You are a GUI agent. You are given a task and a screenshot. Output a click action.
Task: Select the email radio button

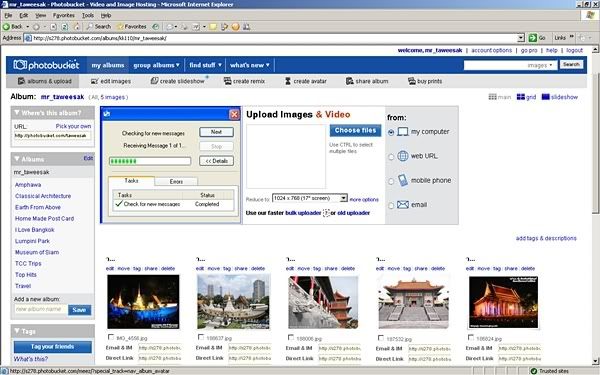click(391, 206)
